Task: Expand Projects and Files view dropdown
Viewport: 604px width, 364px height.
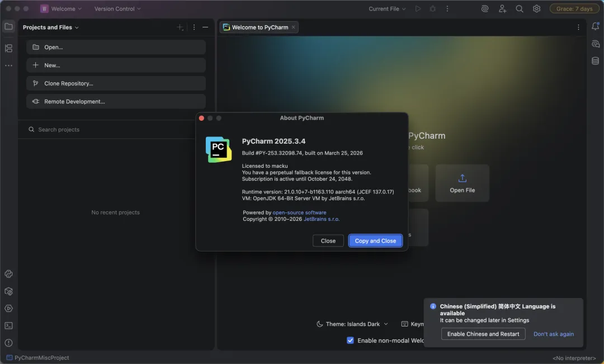Action: pyautogui.click(x=50, y=27)
